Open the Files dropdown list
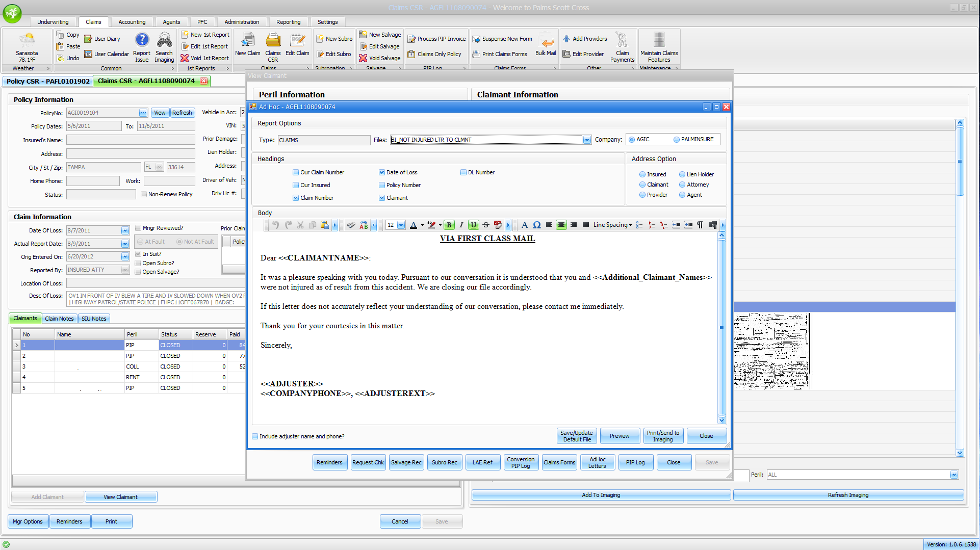Image resolution: width=980 pixels, height=550 pixels. click(x=587, y=140)
